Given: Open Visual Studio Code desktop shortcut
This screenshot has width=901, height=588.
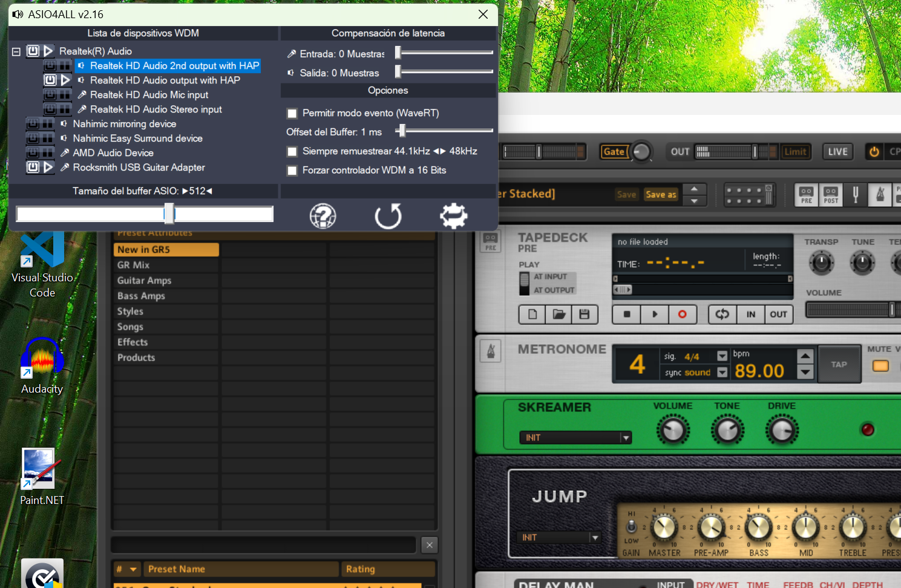Looking at the screenshot, I should [42, 265].
